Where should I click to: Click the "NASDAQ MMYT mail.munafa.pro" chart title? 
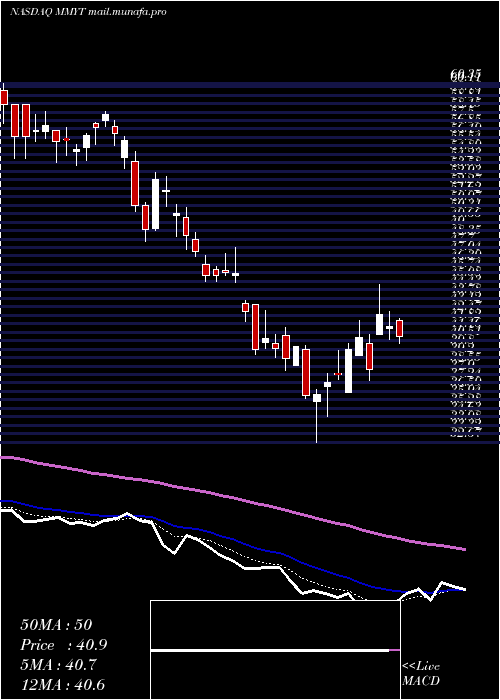click(x=88, y=12)
